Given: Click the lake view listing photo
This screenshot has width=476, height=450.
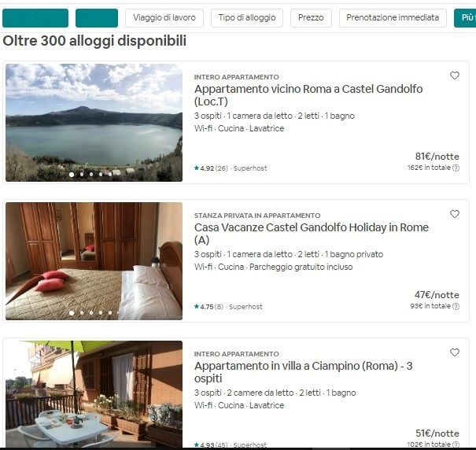Looking at the screenshot, I should point(94,123).
